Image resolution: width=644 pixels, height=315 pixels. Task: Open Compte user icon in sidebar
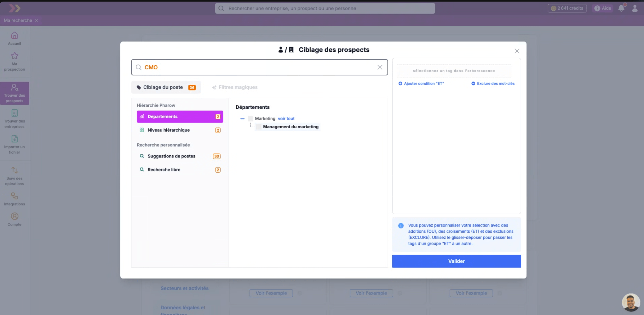click(14, 216)
